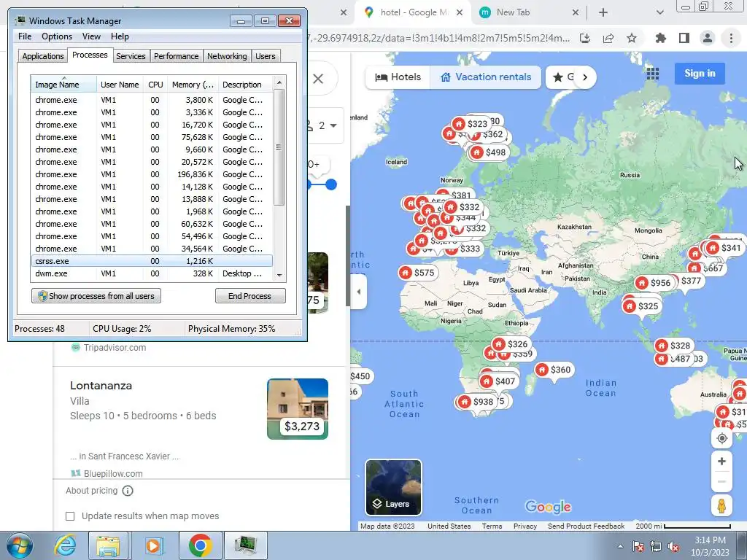
Task: Switch to the Performance tab
Action: pos(176,56)
